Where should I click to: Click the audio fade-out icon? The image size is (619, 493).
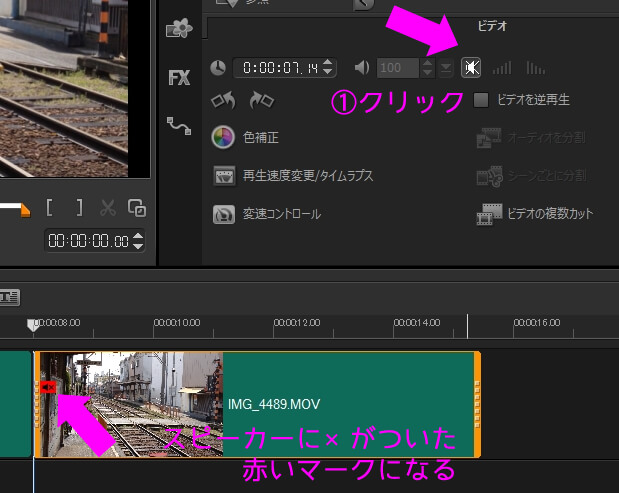[535, 68]
